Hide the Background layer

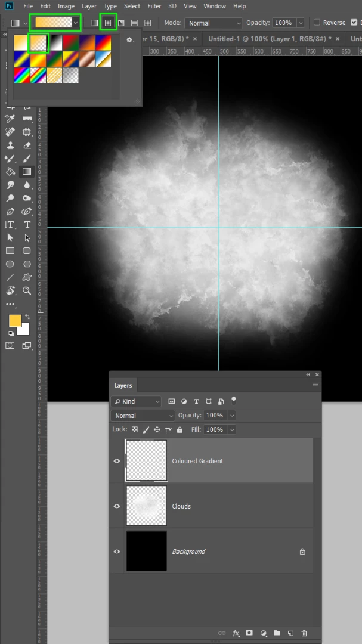pos(117,551)
